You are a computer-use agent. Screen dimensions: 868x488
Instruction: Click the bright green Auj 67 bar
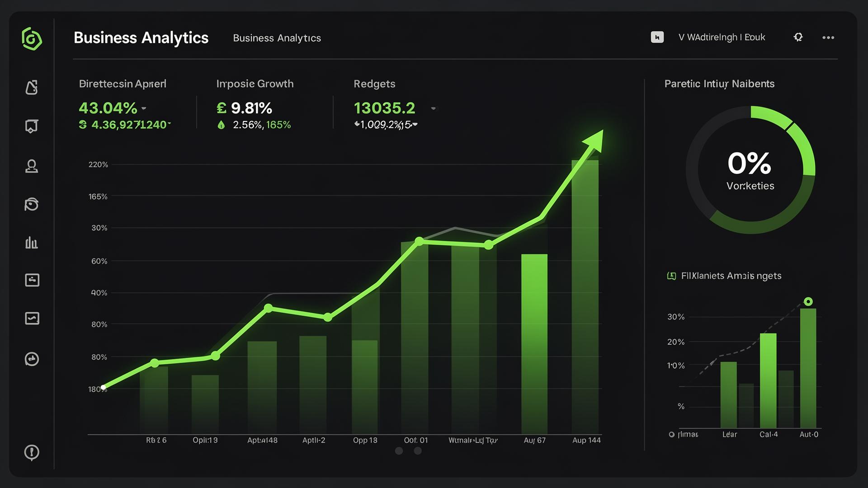[534, 344]
